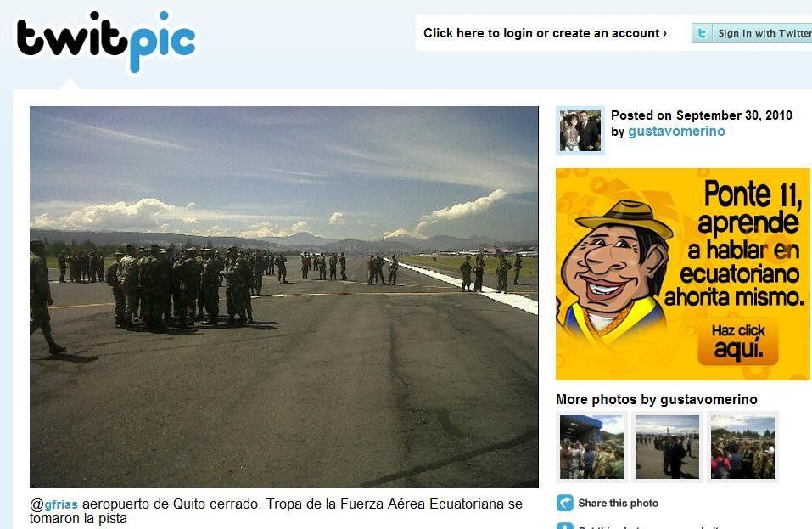
Task: Click here to login or create account
Action: pyautogui.click(x=545, y=33)
